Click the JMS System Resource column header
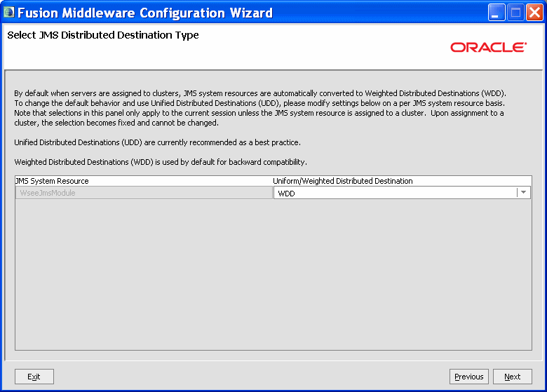The width and height of the screenshot is (547, 392). pyautogui.click(x=144, y=181)
